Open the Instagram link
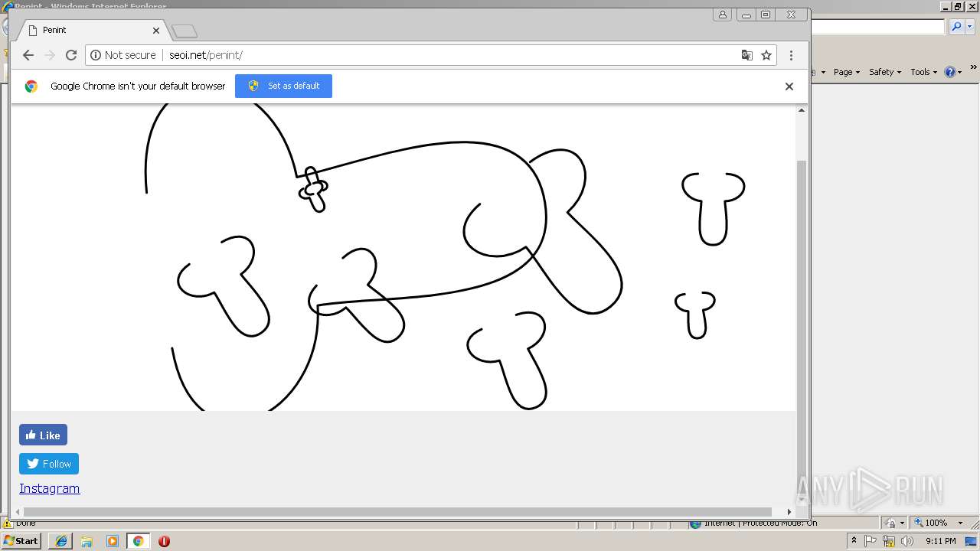Viewport: 980px width, 551px height. [x=50, y=488]
